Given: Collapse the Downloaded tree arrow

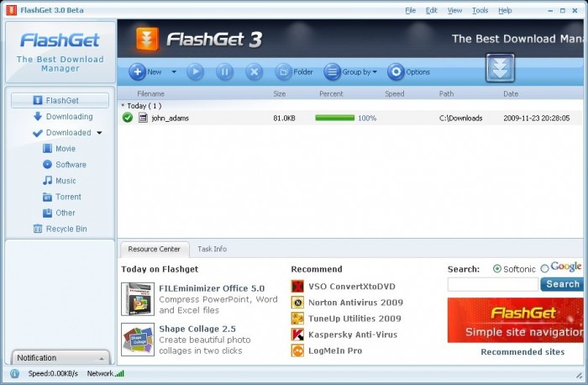Looking at the screenshot, I should point(99,133).
